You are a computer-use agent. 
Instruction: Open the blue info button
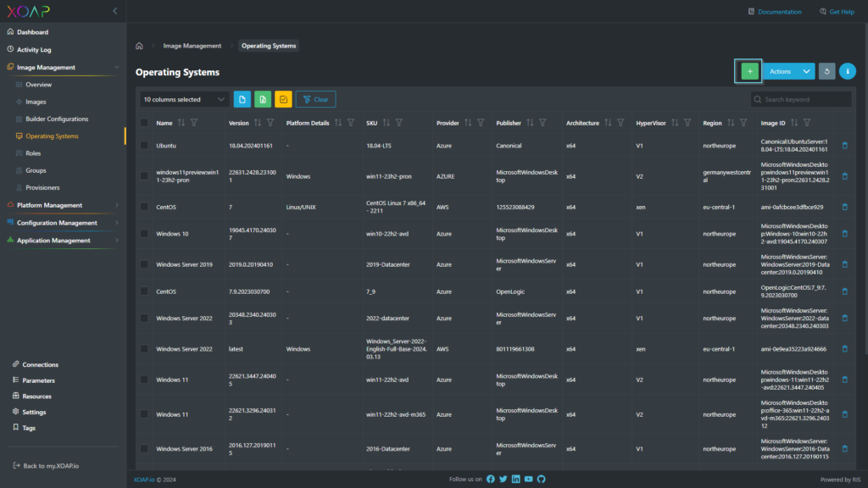pos(847,71)
